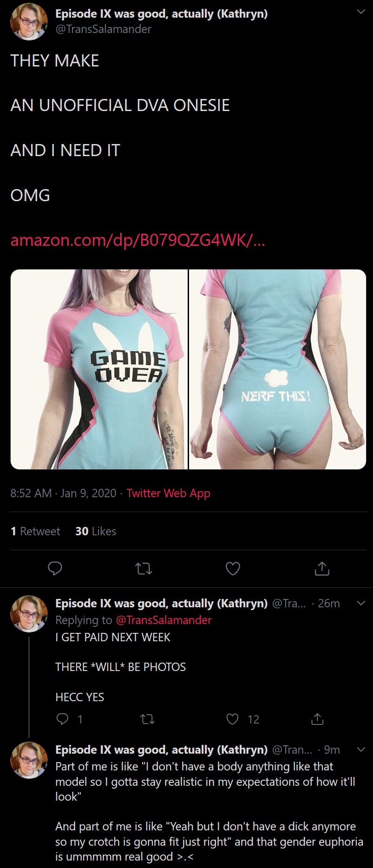This screenshot has width=373, height=868.
Task: View the 30 Likes list
Action: point(96,531)
